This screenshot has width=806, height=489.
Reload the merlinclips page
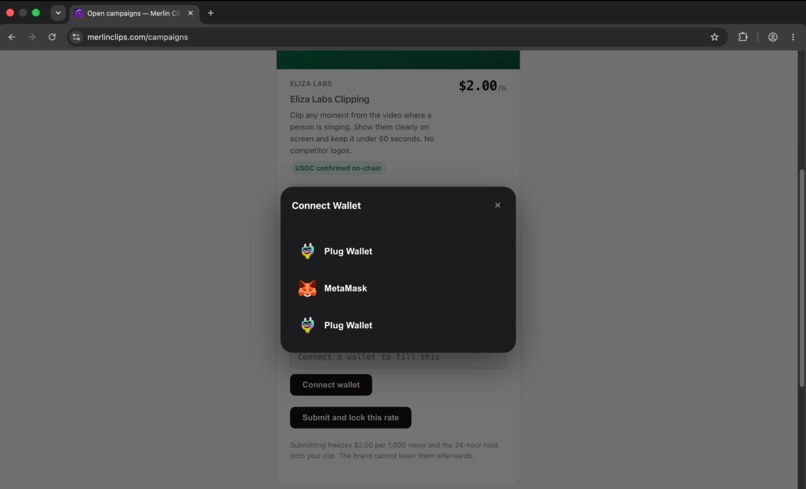[52, 37]
